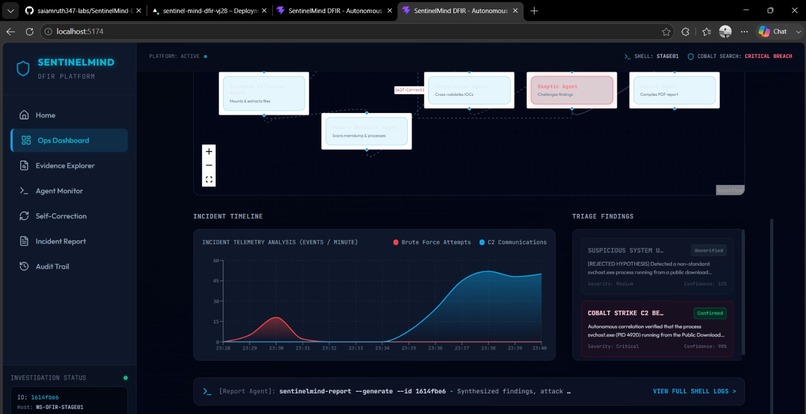
Task: Open a new browser tab
Action: [534, 10]
